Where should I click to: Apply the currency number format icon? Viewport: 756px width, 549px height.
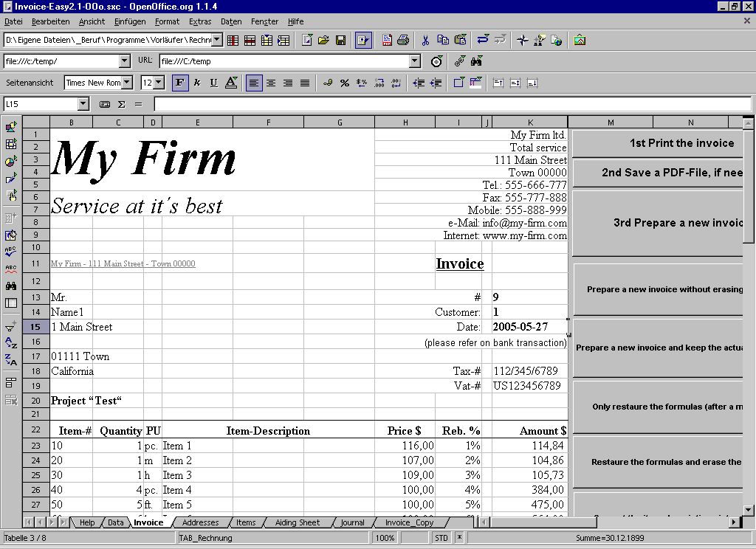[x=327, y=83]
